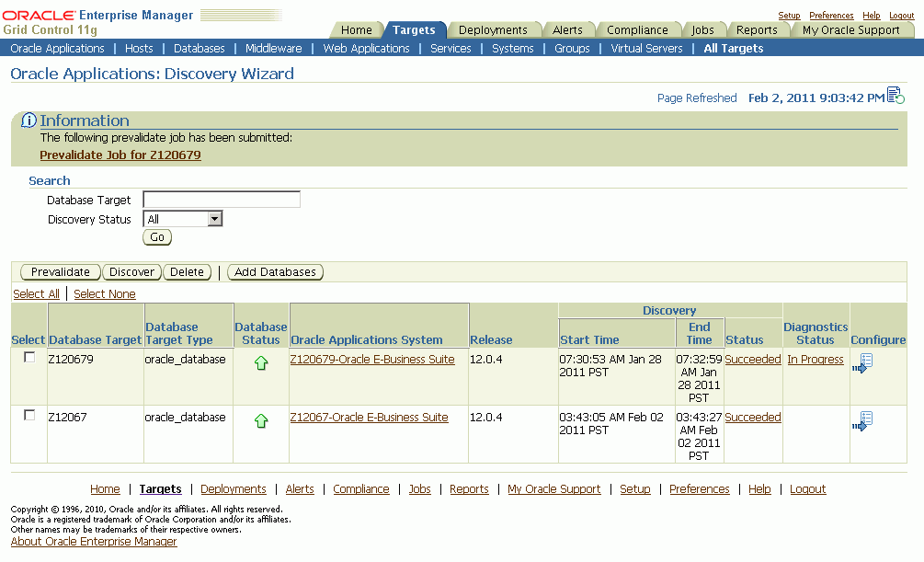Open Z120679-Oracle E-Business Suite link
The width and height of the screenshot is (924, 562).
[371, 359]
